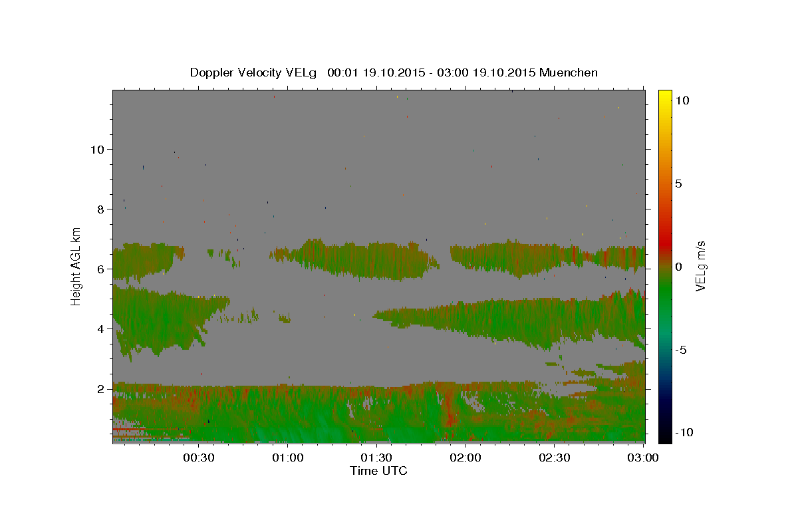Click the 'Height AGL km' y-axis label

(76, 266)
